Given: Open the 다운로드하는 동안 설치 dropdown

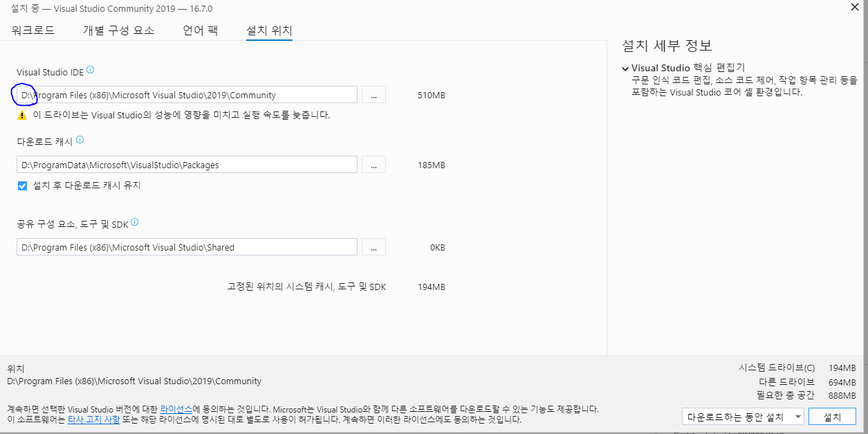Looking at the screenshot, I should tap(743, 417).
